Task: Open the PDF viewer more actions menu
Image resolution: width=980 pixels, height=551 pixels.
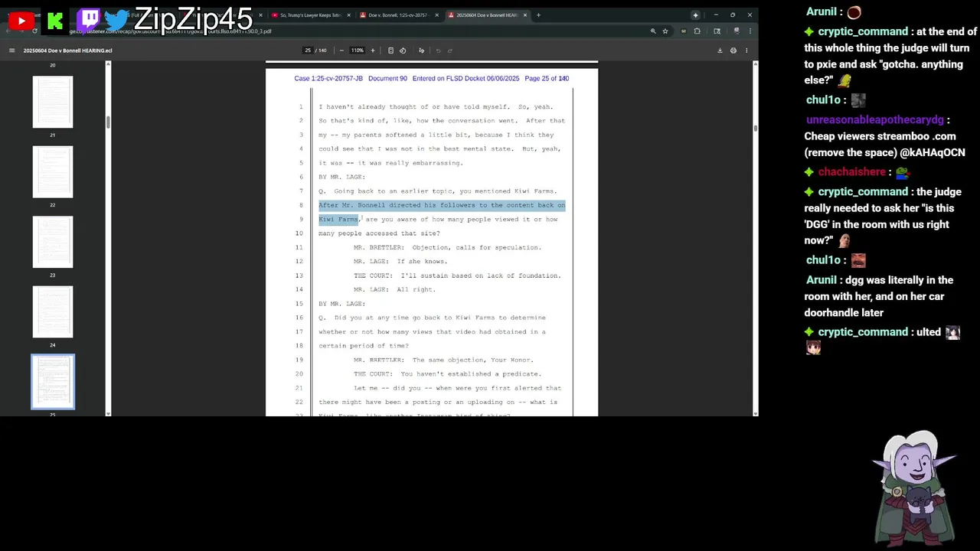Action: point(746,51)
